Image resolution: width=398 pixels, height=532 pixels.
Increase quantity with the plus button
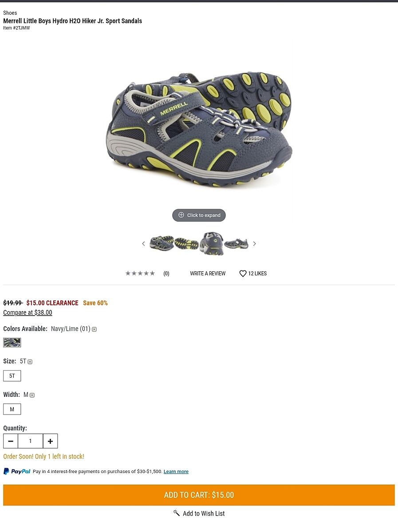[x=50, y=441]
